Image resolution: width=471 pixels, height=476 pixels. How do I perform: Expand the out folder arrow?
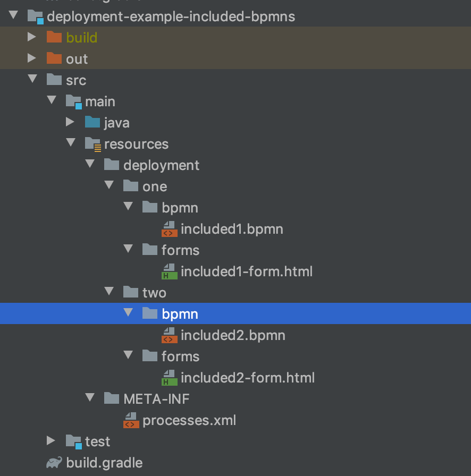click(32, 58)
